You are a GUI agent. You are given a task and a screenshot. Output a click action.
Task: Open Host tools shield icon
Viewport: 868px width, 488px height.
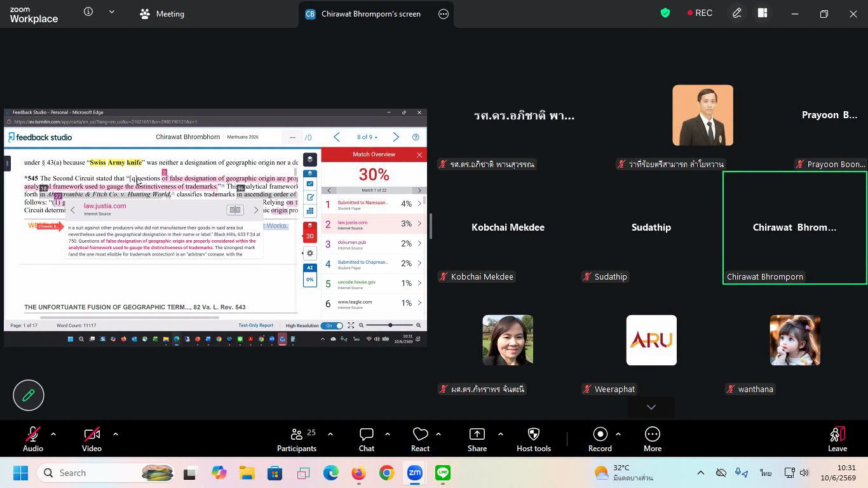pos(534,434)
